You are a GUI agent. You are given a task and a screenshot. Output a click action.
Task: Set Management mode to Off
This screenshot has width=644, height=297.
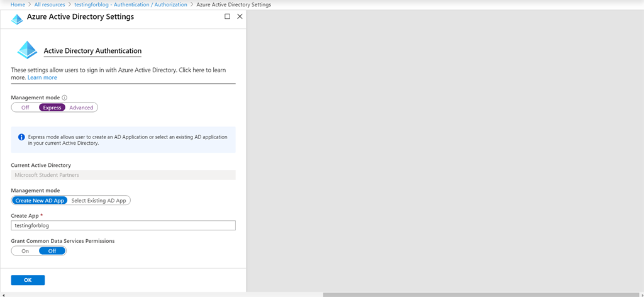coord(25,108)
